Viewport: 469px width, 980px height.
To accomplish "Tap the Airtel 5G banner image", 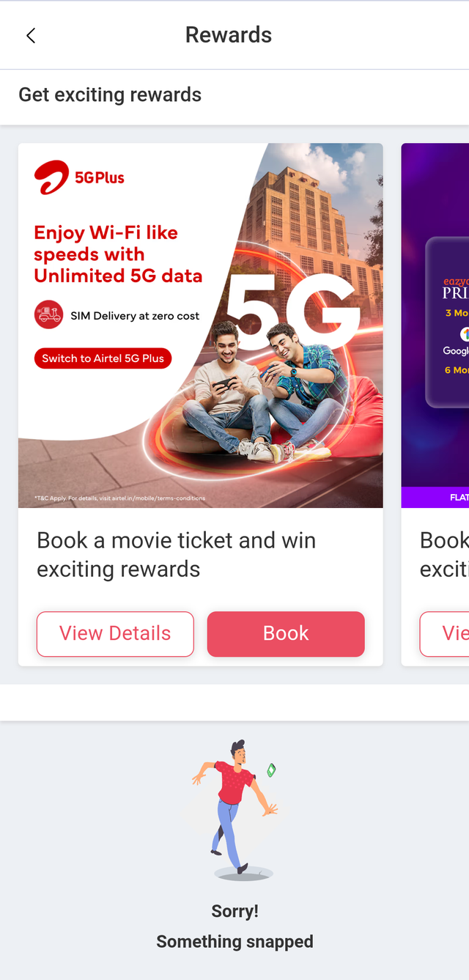I will click(201, 325).
